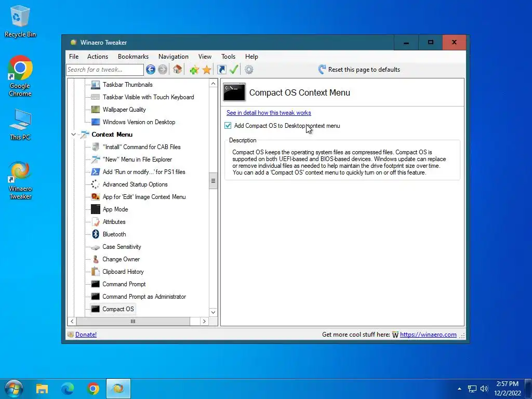The image size is (532, 399).
Task: Select the Case Sensitivity tree item
Action: [x=122, y=247]
